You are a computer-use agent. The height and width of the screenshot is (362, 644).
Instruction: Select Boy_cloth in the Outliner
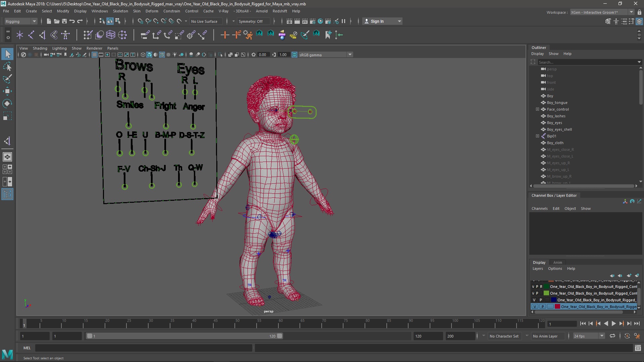555,143
